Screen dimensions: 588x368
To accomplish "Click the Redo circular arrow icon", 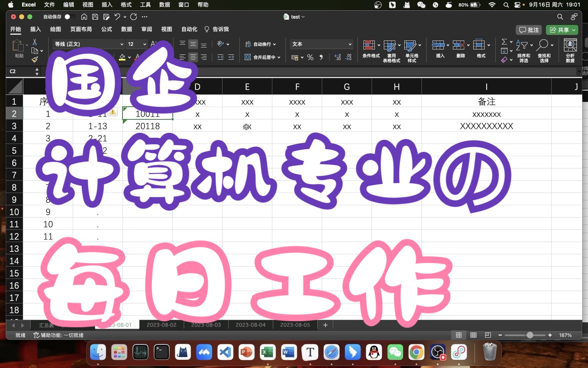I will [134, 17].
